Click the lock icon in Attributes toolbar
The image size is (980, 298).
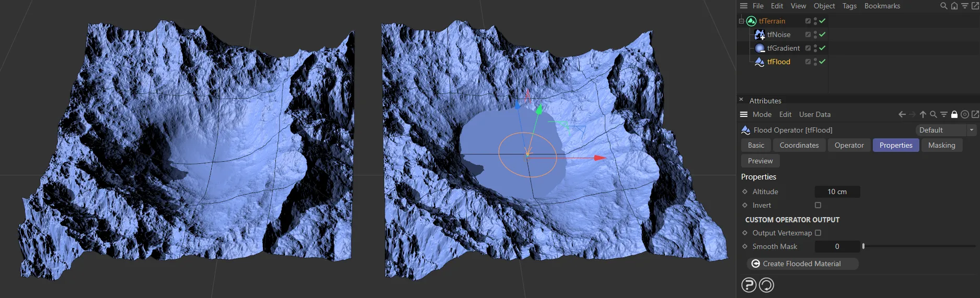click(x=954, y=115)
